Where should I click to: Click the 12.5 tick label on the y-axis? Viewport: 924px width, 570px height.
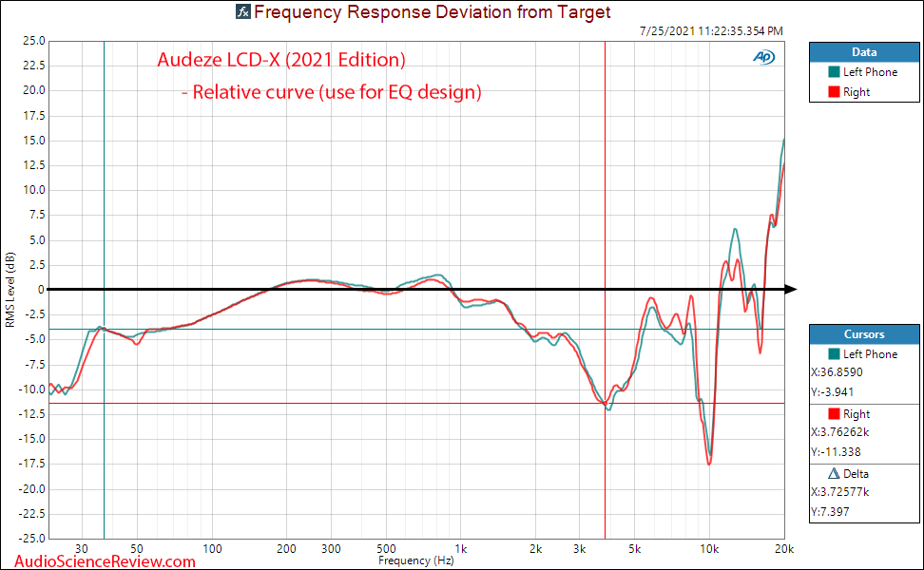click(x=33, y=165)
